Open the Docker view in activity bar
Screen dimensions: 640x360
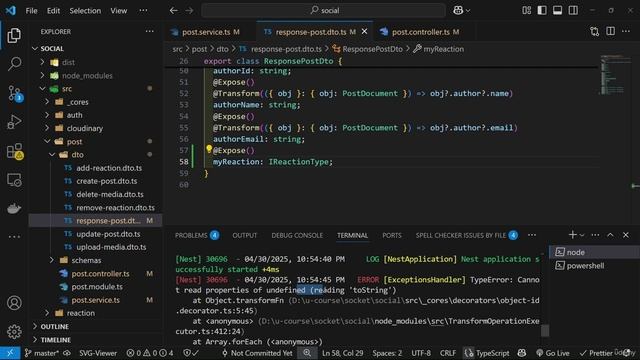14,208
